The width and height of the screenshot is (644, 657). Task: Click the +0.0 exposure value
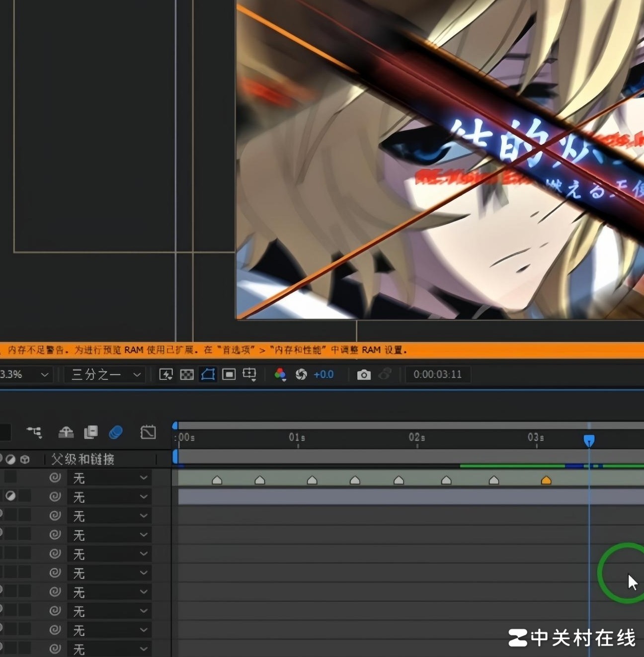[323, 374]
